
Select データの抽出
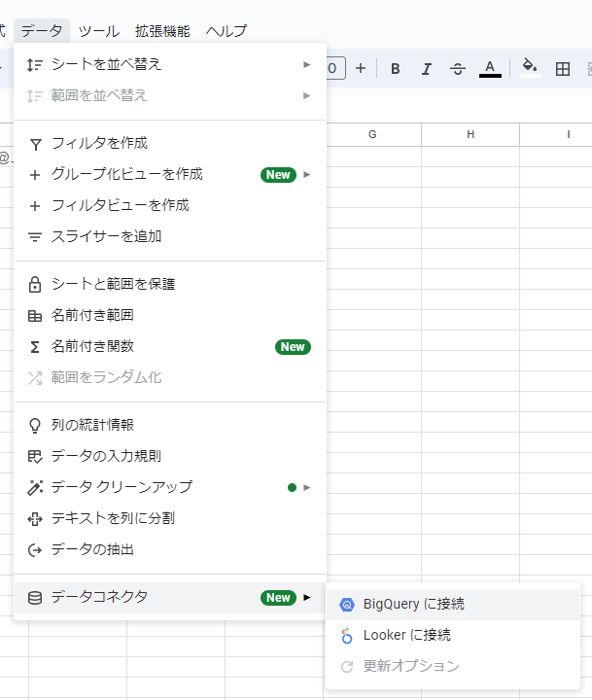(170, 549)
